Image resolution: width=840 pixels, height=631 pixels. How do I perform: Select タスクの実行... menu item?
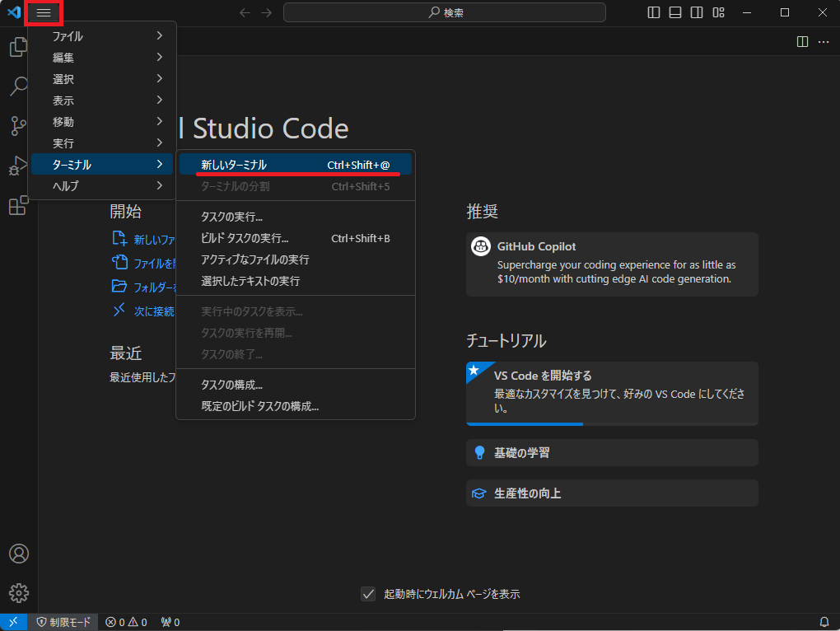click(x=296, y=217)
